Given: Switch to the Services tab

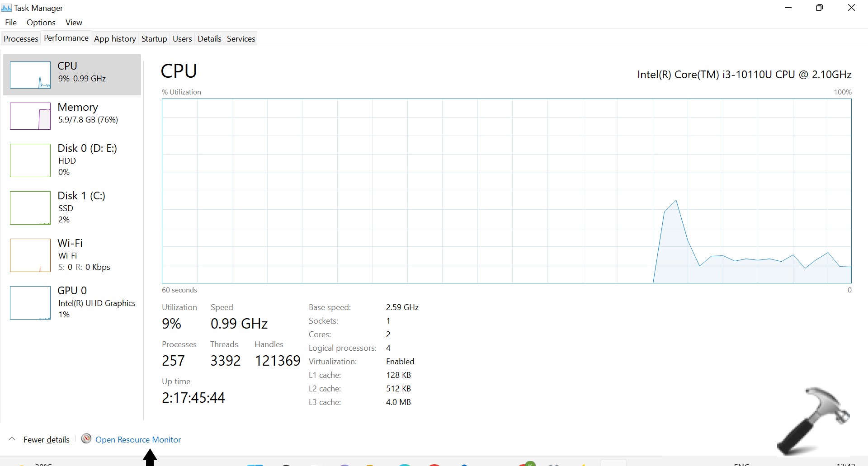Looking at the screenshot, I should [x=241, y=39].
